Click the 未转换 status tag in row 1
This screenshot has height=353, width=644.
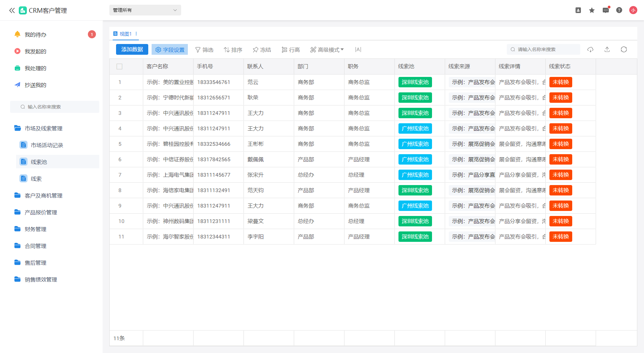pyautogui.click(x=560, y=82)
